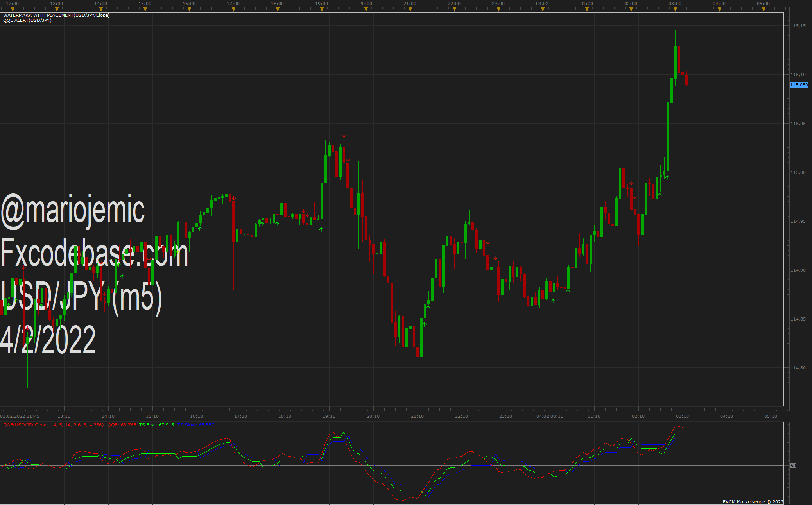Click the 115,05 price axis label
812x505 pixels.
pos(798,124)
